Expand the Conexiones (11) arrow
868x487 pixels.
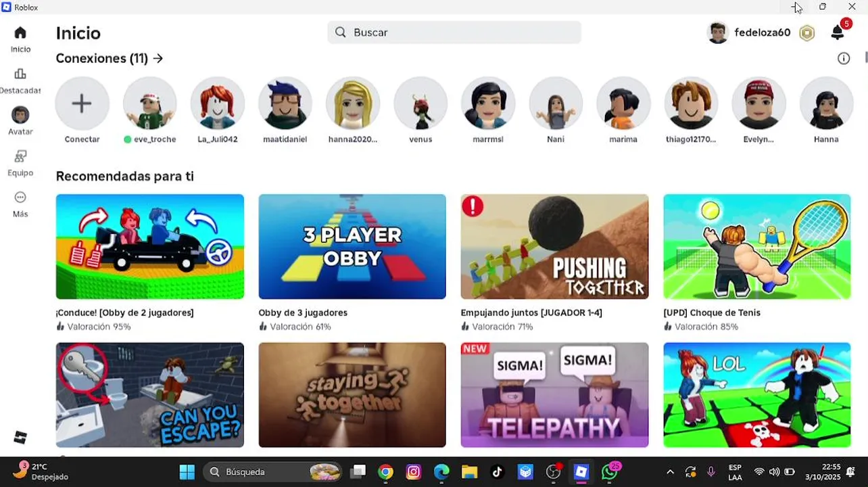click(158, 58)
